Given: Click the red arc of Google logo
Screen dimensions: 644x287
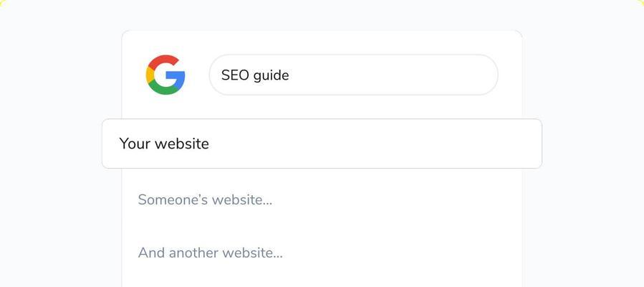Looking at the screenshot, I should pyautogui.click(x=164, y=59).
